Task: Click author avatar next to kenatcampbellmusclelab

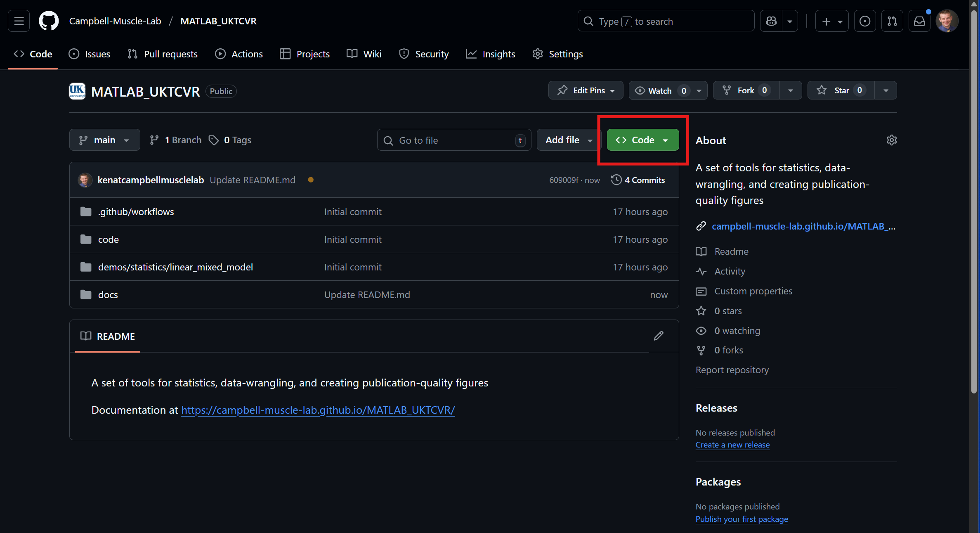Action: (85, 180)
